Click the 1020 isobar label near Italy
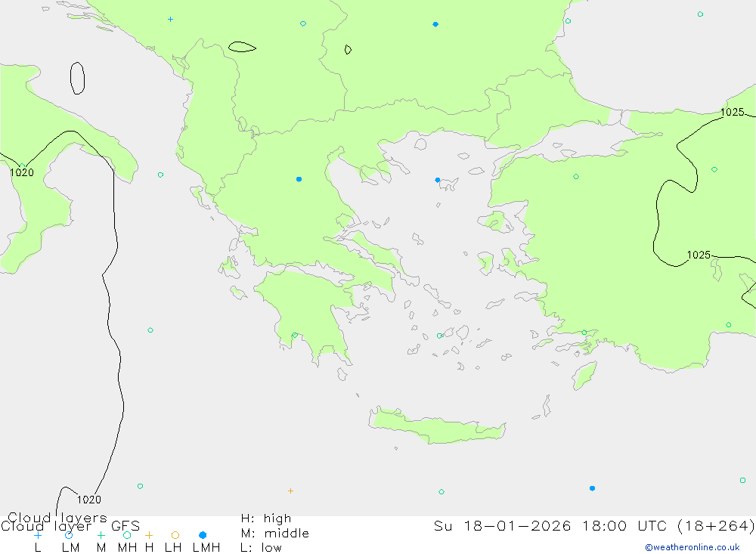756x554 pixels. (x=22, y=172)
